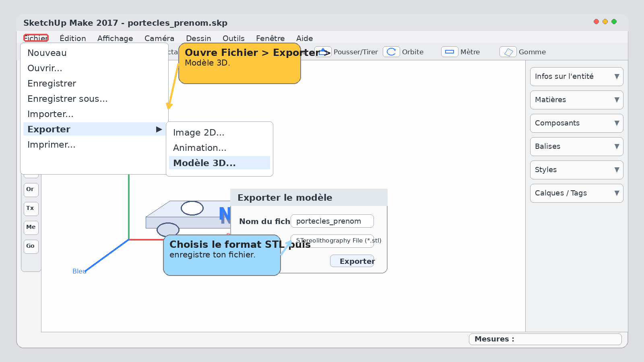
Task: Choose Imprimer... in the Fichier menu
Action: [x=94, y=144]
